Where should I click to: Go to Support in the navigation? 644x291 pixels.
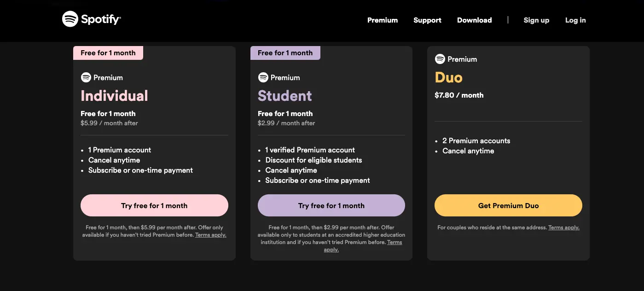click(x=427, y=20)
